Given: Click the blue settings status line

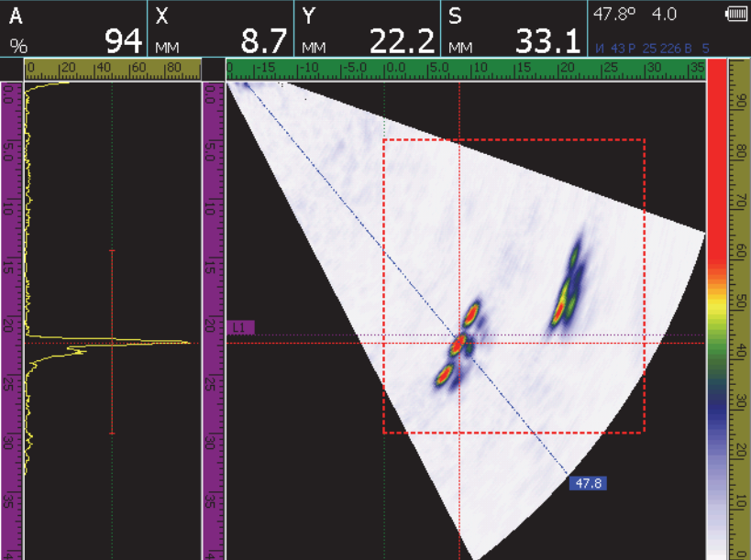Looking at the screenshot, I should tap(651, 46).
